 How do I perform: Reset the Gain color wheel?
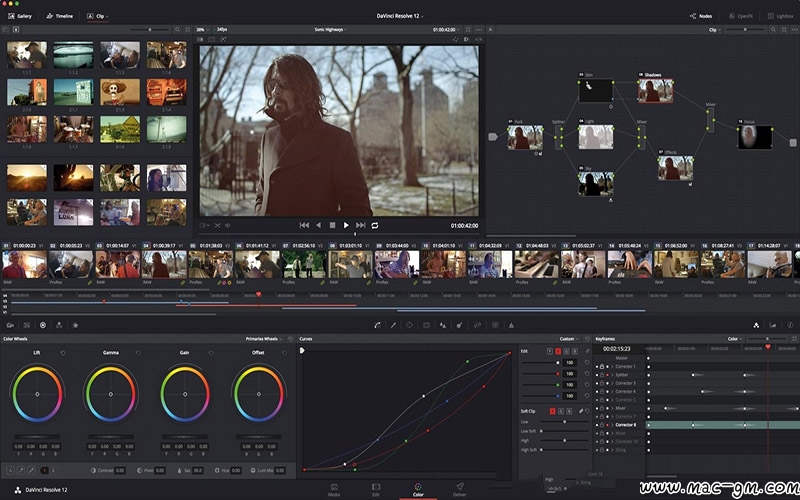pos(211,353)
